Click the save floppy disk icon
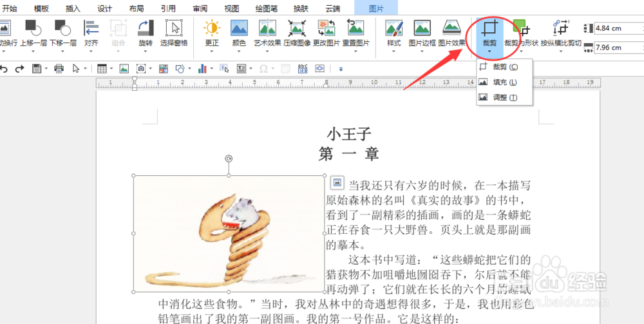644x324 pixels. (37, 69)
